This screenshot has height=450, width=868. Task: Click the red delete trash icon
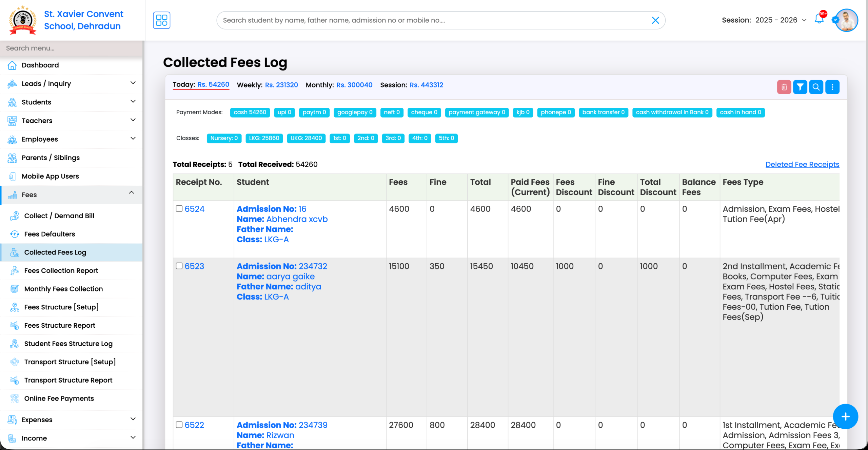[x=784, y=87]
